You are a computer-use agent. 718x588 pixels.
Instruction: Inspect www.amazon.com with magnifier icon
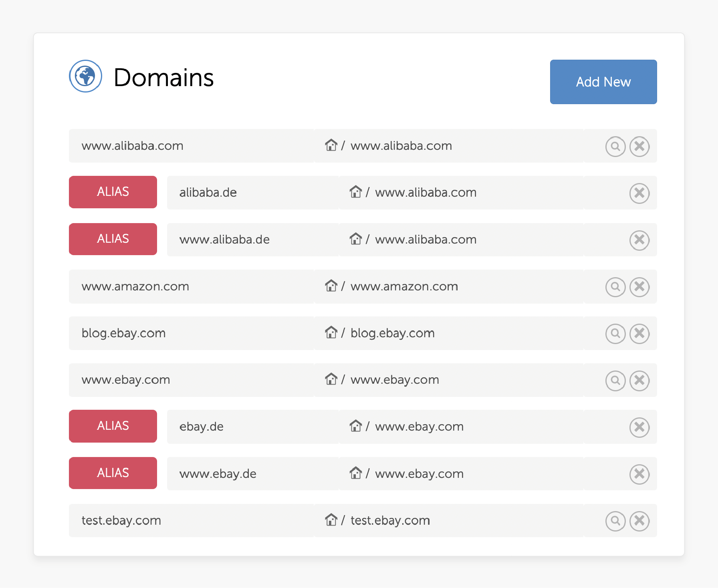point(615,287)
